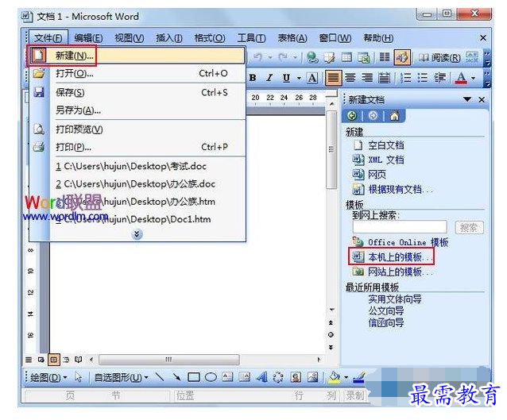
Task: Expand the File menu with chevron
Action: [x=137, y=234]
